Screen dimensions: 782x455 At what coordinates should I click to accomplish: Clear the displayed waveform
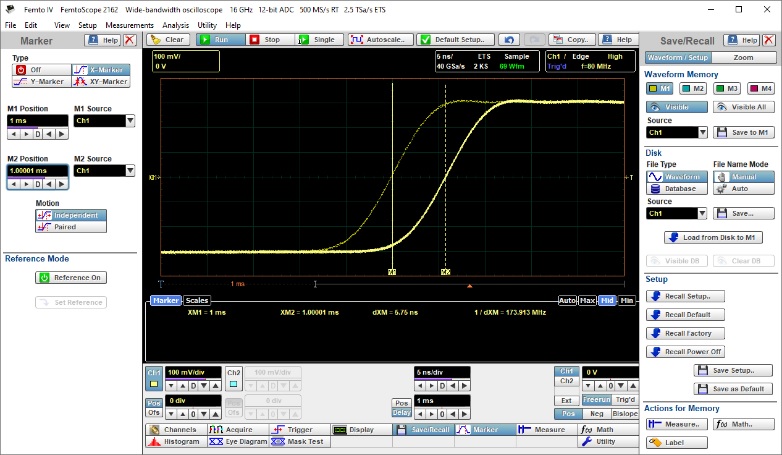click(168, 40)
